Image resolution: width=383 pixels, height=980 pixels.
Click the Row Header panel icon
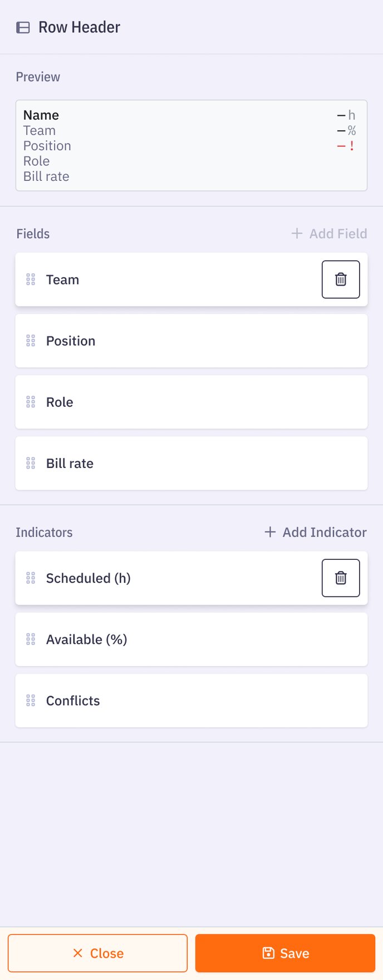(x=23, y=27)
